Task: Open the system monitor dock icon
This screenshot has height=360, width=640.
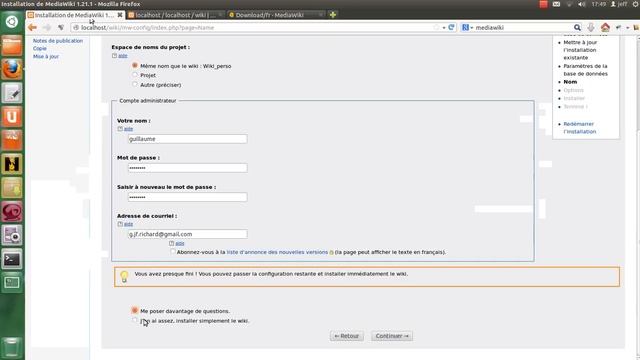Action: point(11,283)
